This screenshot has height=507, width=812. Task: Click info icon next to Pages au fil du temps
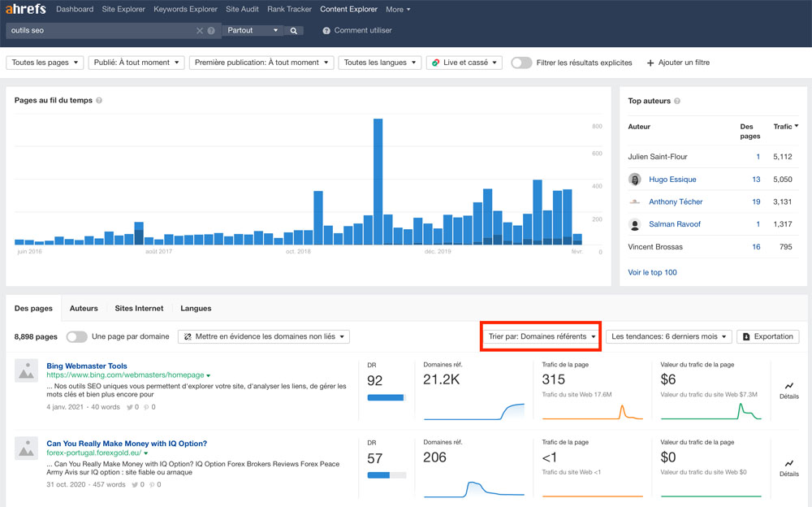[99, 101]
